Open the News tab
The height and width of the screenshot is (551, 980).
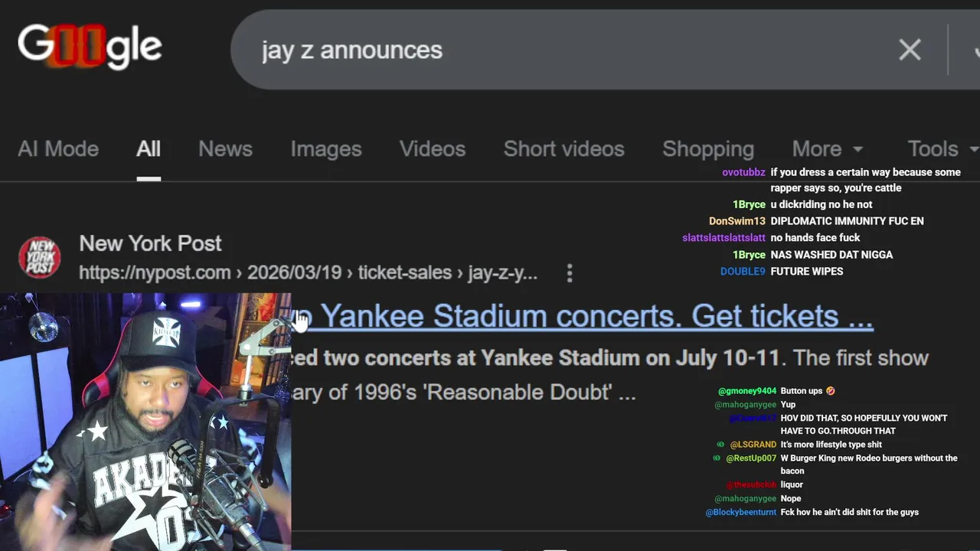(x=225, y=148)
